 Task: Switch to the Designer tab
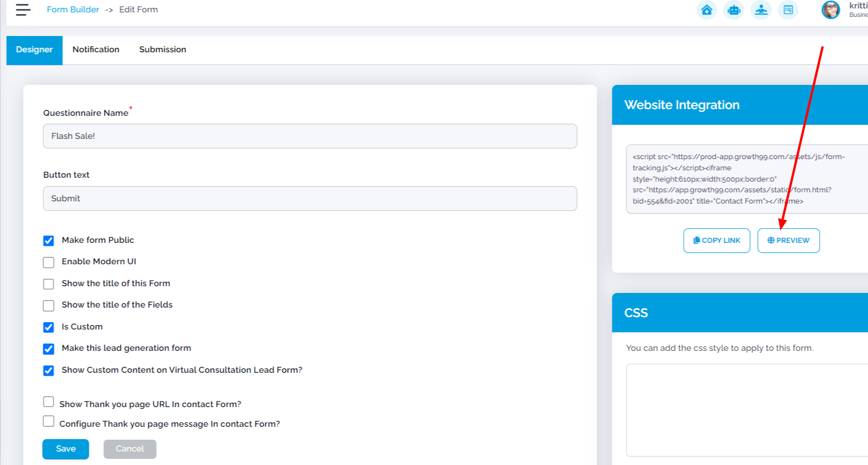coord(34,50)
